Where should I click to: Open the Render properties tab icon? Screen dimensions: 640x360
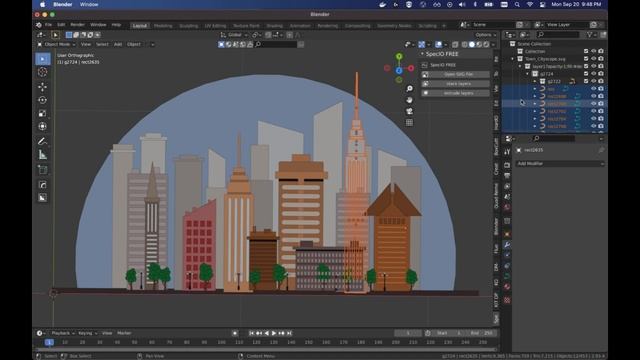coord(507,165)
